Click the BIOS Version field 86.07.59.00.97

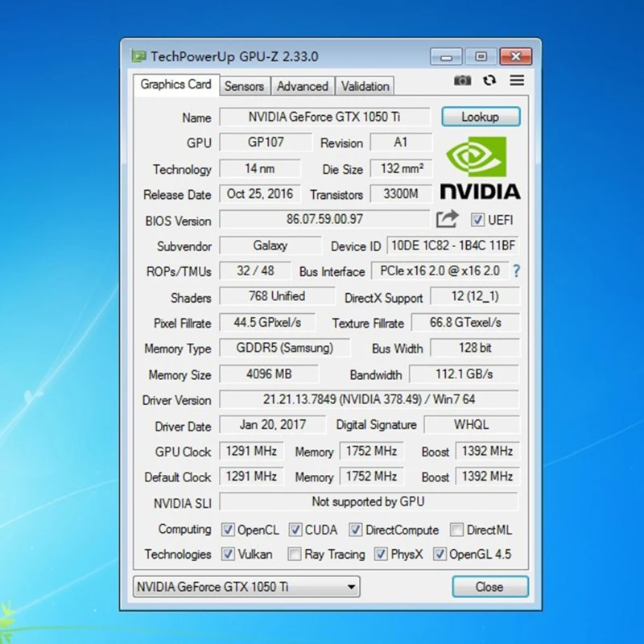tap(324, 219)
